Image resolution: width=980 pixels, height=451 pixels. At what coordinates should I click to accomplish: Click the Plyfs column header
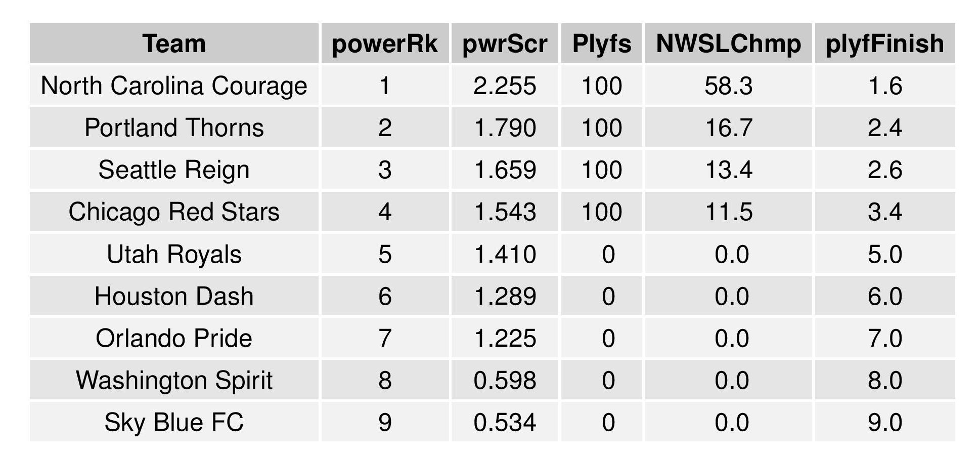click(x=601, y=44)
